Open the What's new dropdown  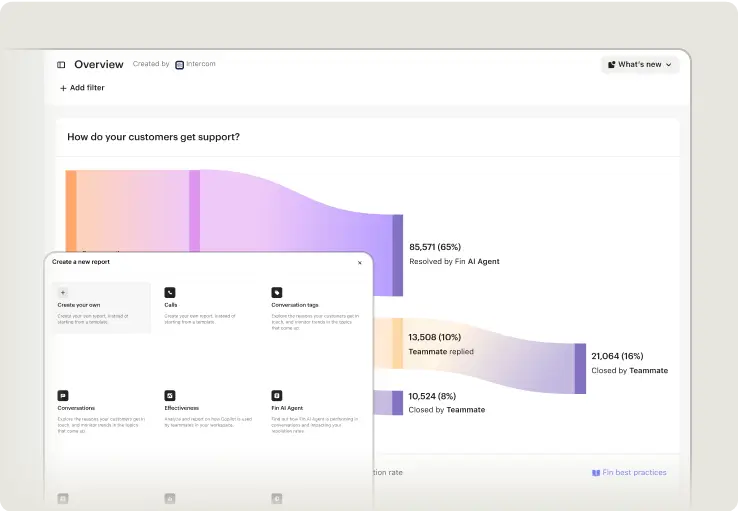pos(639,65)
